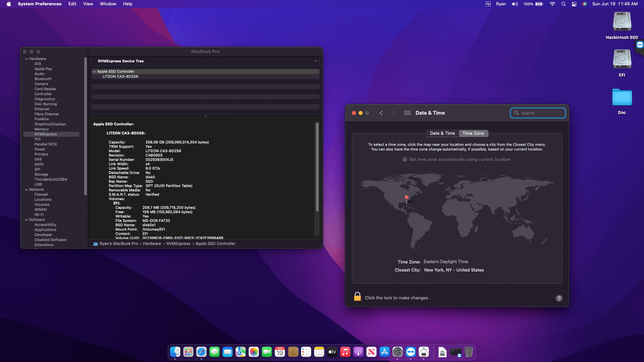This screenshot has width=644, height=362.
Task: Open the Ryan user menu
Action: tap(501, 4)
